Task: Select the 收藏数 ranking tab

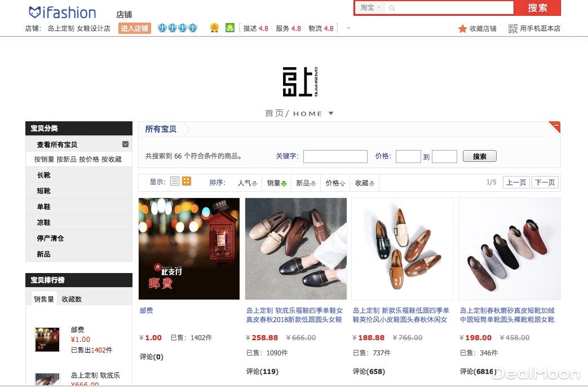Action: (x=72, y=299)
